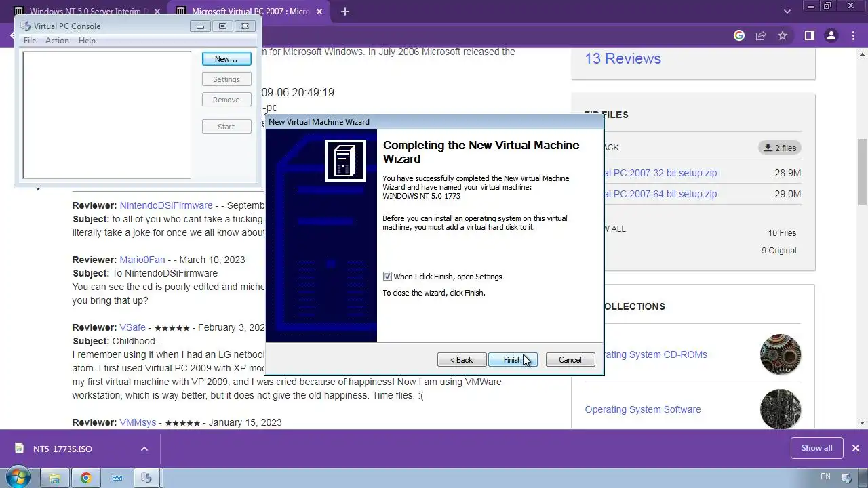Click the Operating System Software collection thumbnail

[781, 409]
